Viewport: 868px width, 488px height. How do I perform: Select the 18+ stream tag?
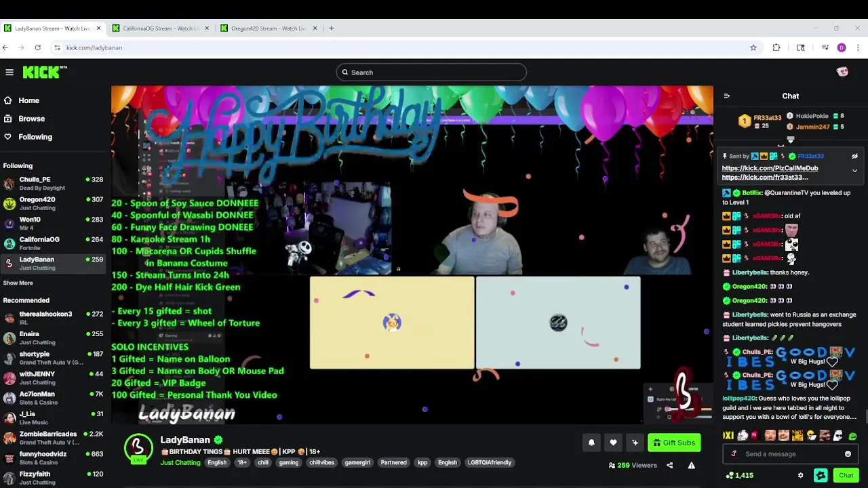[x=242, y=463]
